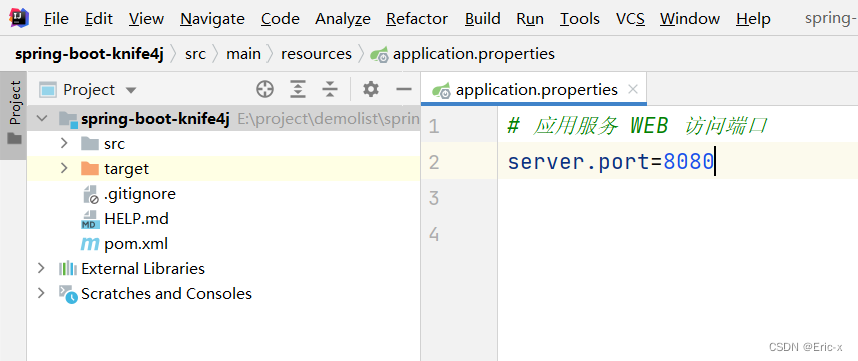Image resolution: width=858 pixels, height=361 pixels.
Task: Click the src breadcrumb
Action: pos(195,54)
